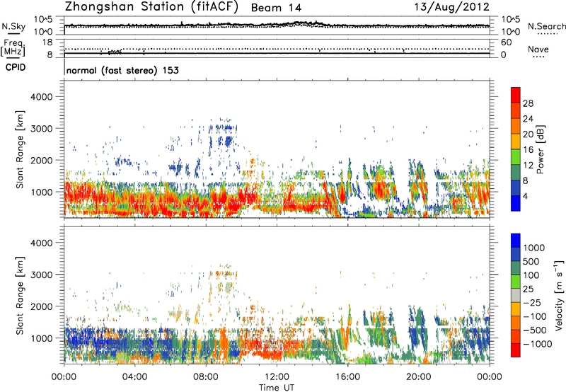Screen dimensions: 566x392
Task: Click the Time UT axis title
Action: tap(277, 388)
